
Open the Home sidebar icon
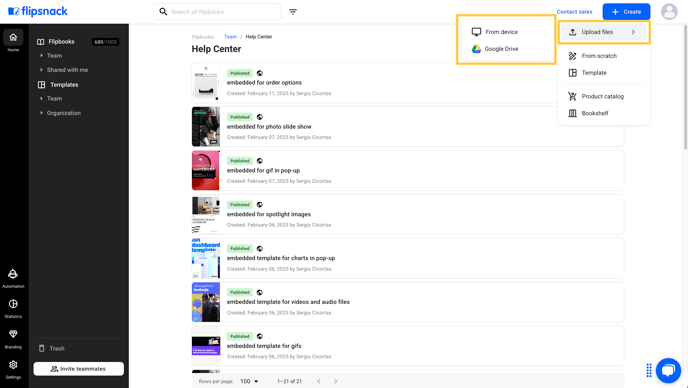point(13,38)
